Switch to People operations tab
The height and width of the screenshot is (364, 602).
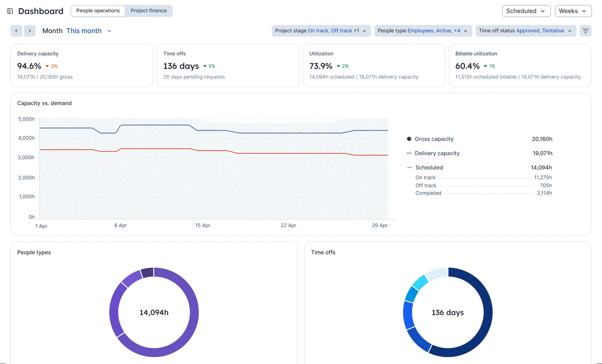(98, 11)
